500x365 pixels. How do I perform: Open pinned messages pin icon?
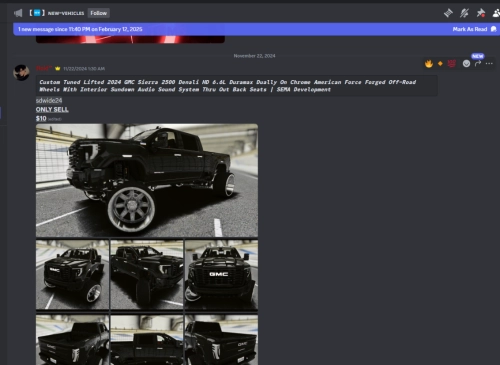click(480, 13)
